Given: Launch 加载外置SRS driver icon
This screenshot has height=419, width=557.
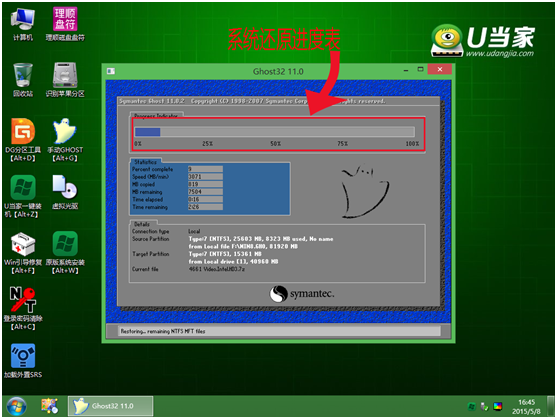Looking at the screenshot, I should pos(23,361).
